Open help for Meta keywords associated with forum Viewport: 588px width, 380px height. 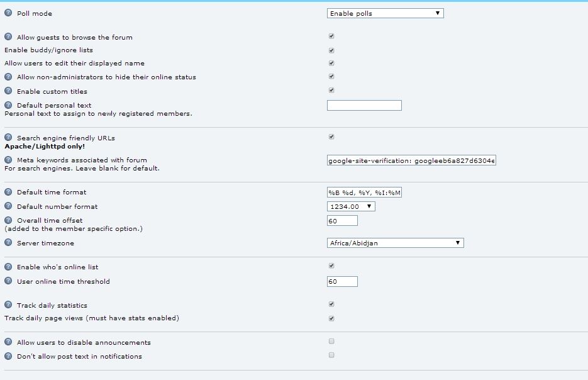pyautogui.click(x=8, y=160)
